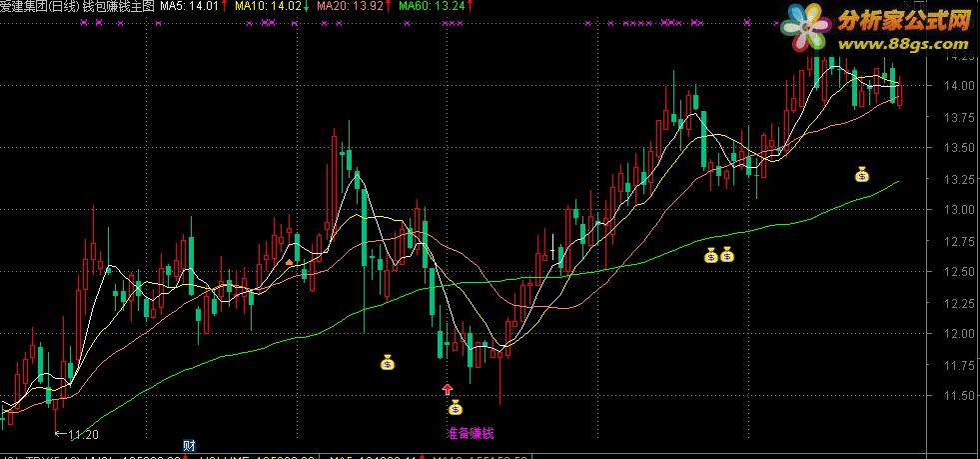Click the 12.00 price axis label
The image size is (980, 459).
click(x=957, y=334)
